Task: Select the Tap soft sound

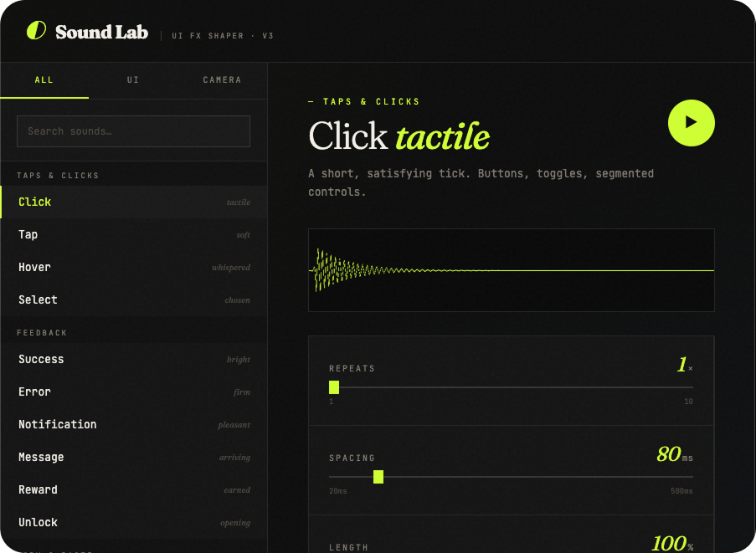Action: [x=134, y=234]
